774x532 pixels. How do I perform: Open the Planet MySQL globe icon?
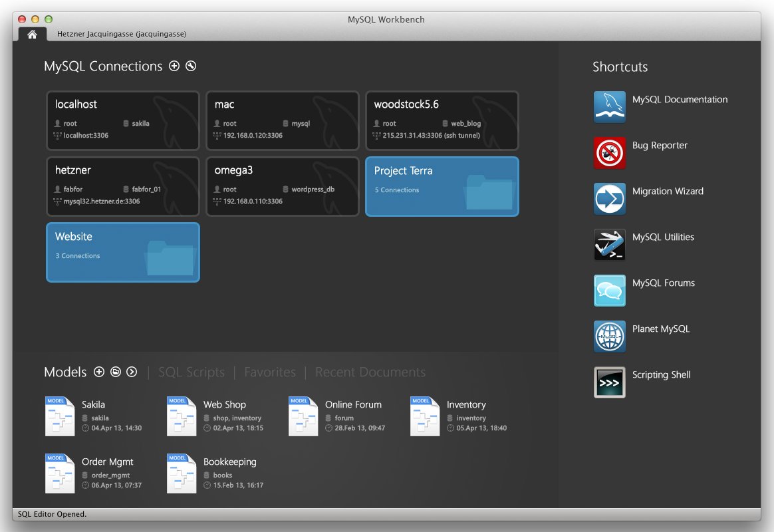click(x=610, y=336)
